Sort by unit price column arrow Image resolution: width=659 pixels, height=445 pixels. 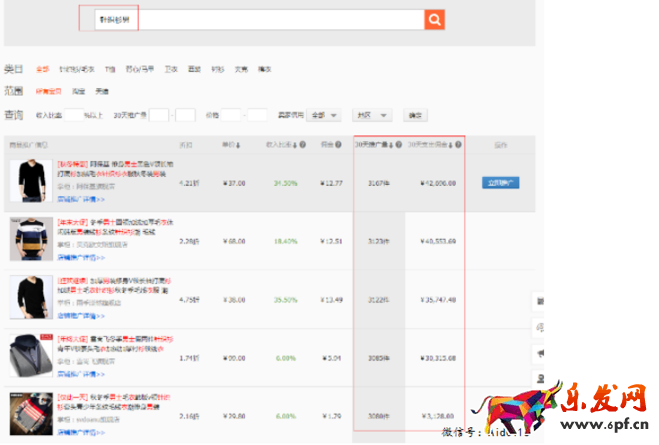[238, 145]
